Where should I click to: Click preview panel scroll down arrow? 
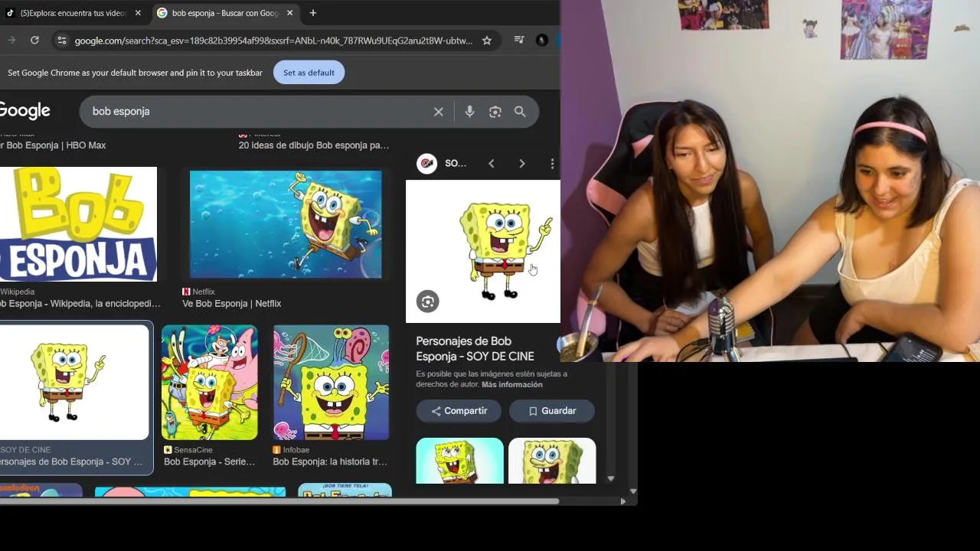(610, 478)
